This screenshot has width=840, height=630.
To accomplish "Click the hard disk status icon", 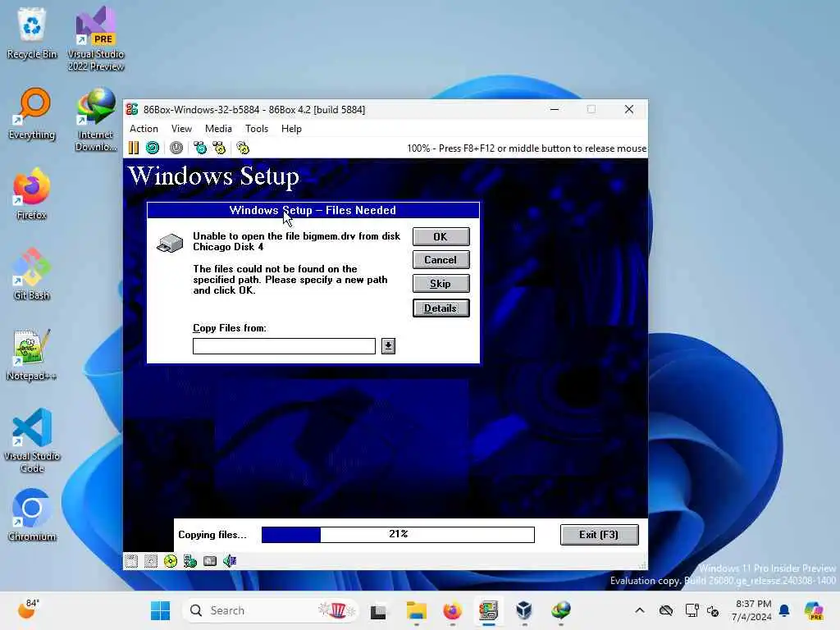I will pos(210,561).
